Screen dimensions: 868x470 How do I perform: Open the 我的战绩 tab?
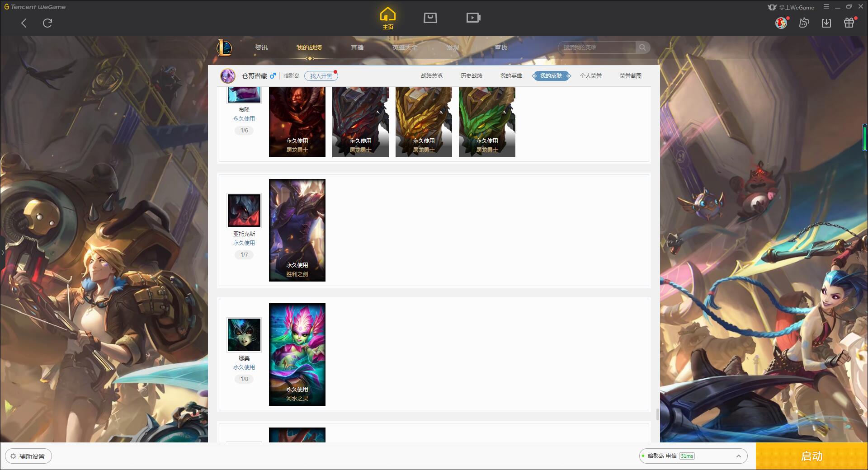point(309,47)
